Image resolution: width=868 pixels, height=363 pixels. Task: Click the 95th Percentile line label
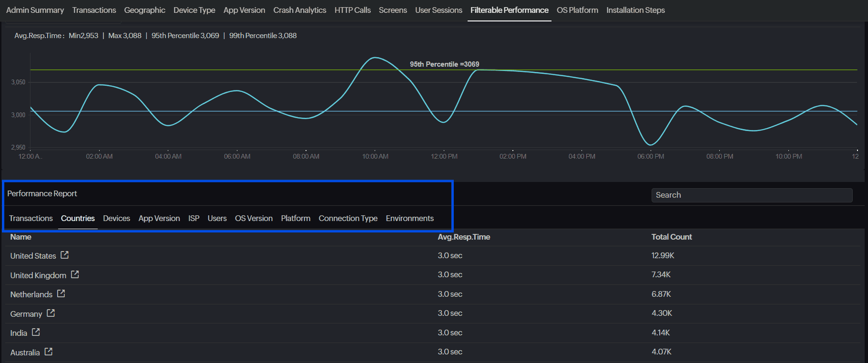tap(444, 64)
